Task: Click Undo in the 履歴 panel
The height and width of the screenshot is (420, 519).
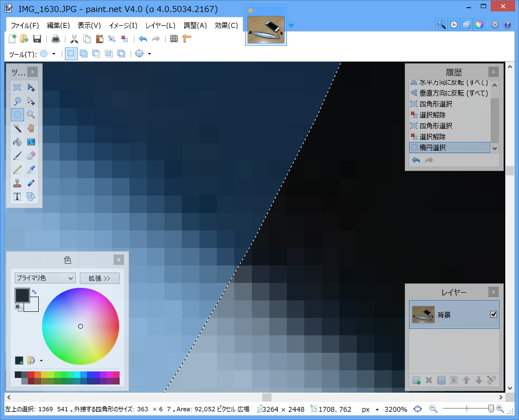Action: (x=416, y=160)
